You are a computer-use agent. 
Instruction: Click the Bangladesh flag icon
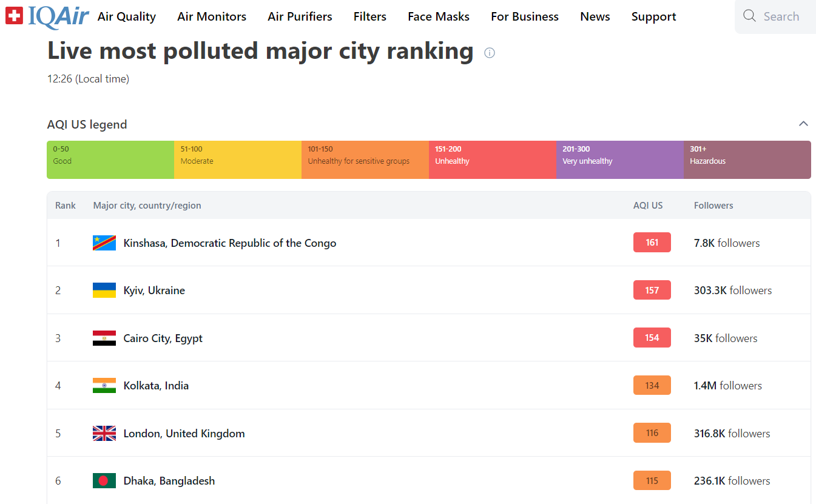[104, 481]
